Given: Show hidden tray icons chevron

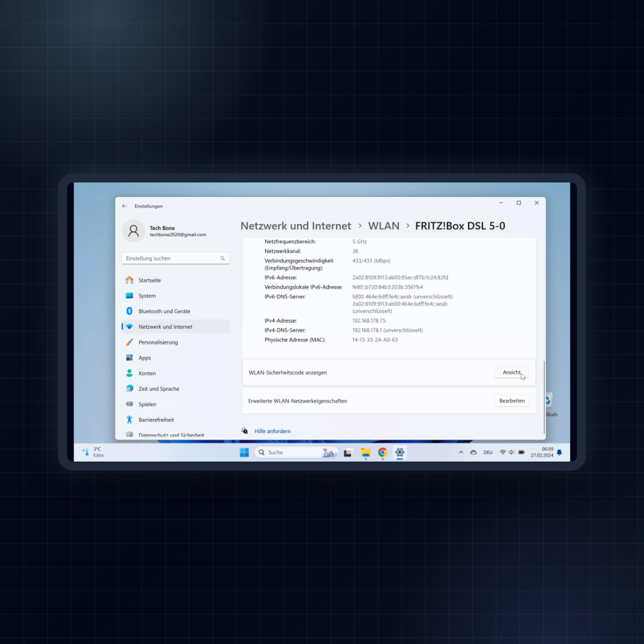Looking at the screenshot, I should [461, 452].
